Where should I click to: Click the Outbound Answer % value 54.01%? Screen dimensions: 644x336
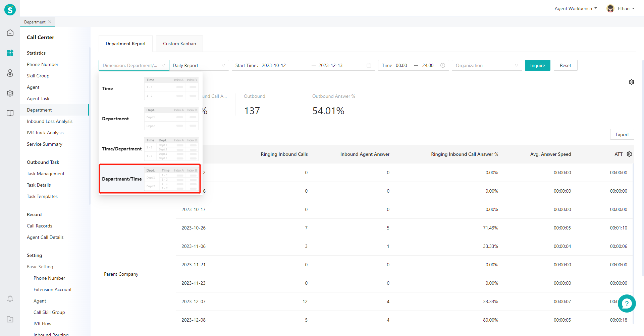click(328, 111)
